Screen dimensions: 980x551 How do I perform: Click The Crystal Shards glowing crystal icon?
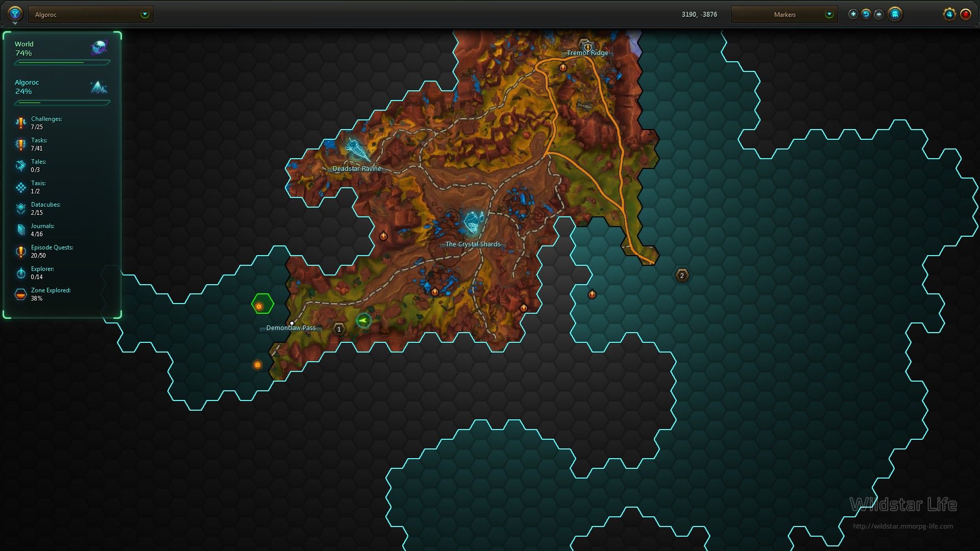click(x=473, y=222)
